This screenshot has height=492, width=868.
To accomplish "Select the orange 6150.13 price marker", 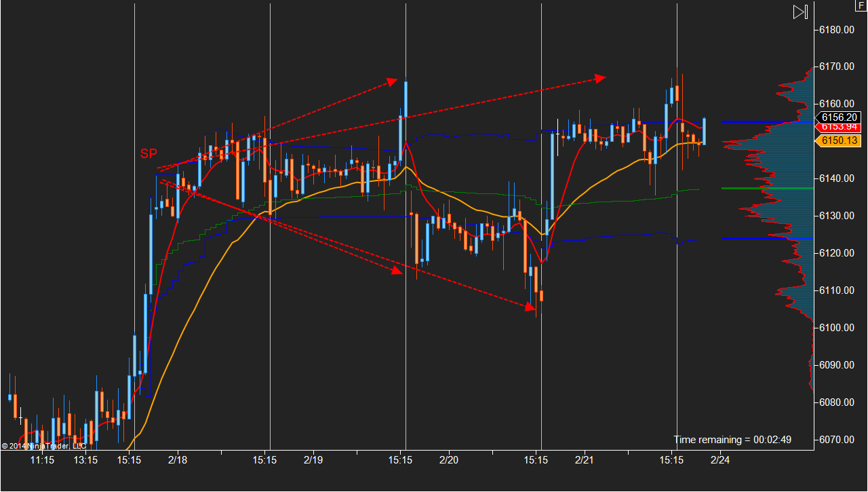I will point(838,140).
